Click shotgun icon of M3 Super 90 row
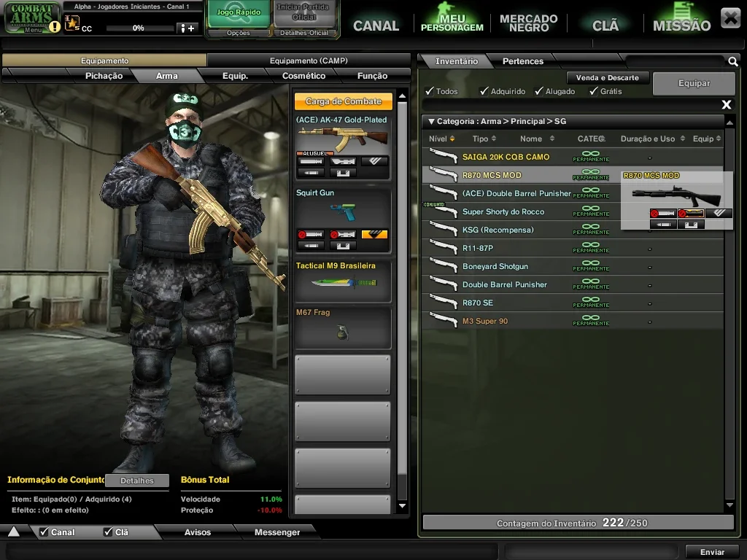 (x=443, y=321)
